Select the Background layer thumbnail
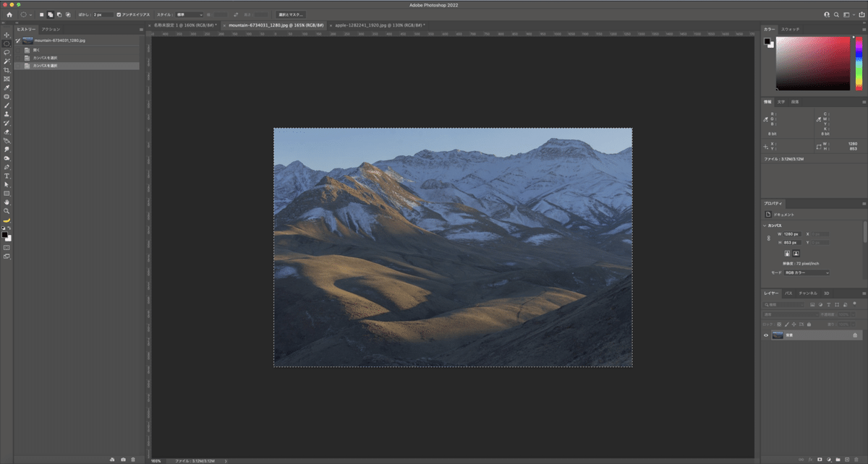Image resolution: width=868 pixels, height=464 pixels. point(778,335)
